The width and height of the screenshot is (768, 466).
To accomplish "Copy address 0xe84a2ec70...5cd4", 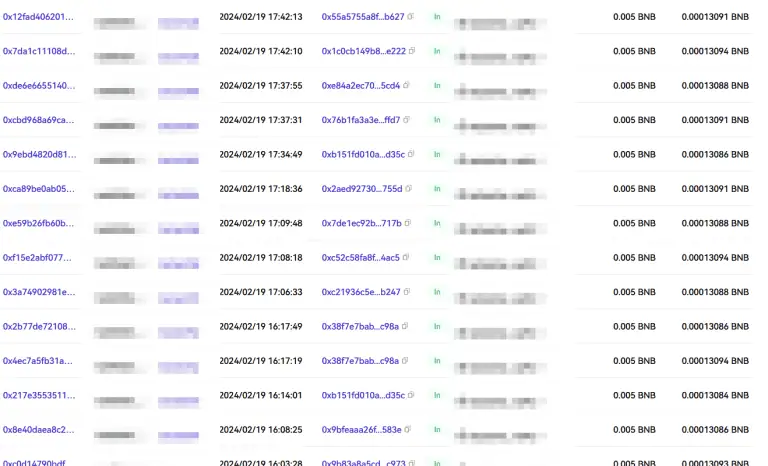I will coord(407,86).
